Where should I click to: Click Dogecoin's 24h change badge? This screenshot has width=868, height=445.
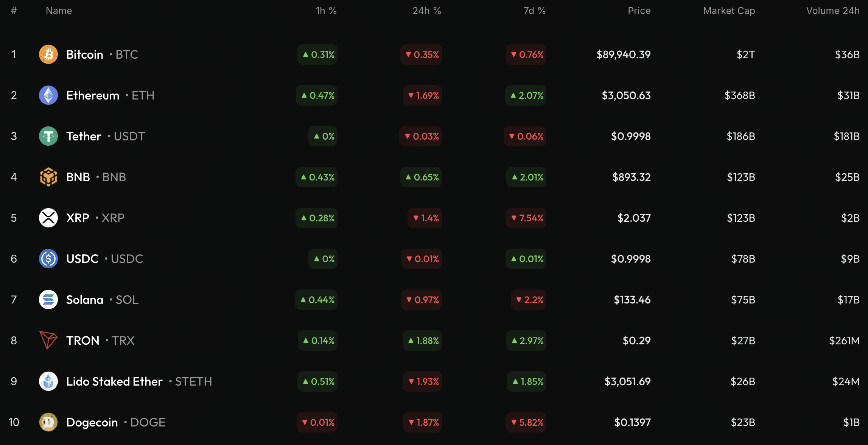click(x=421, y=422)
